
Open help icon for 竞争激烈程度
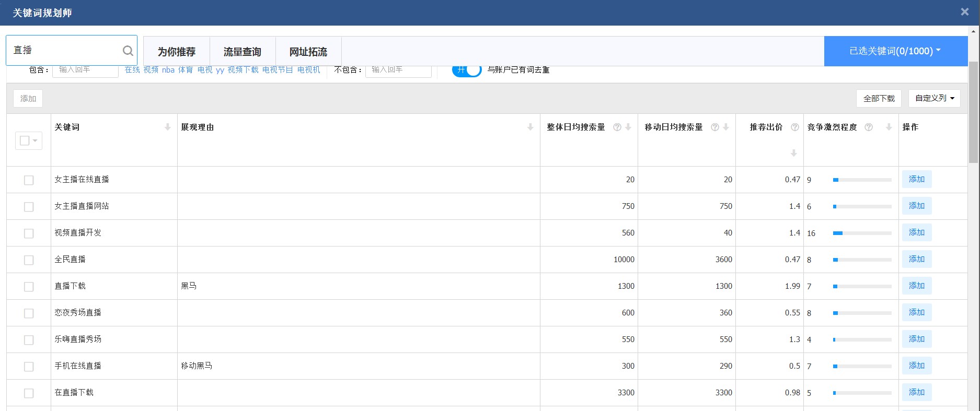[x=869, y=127]
